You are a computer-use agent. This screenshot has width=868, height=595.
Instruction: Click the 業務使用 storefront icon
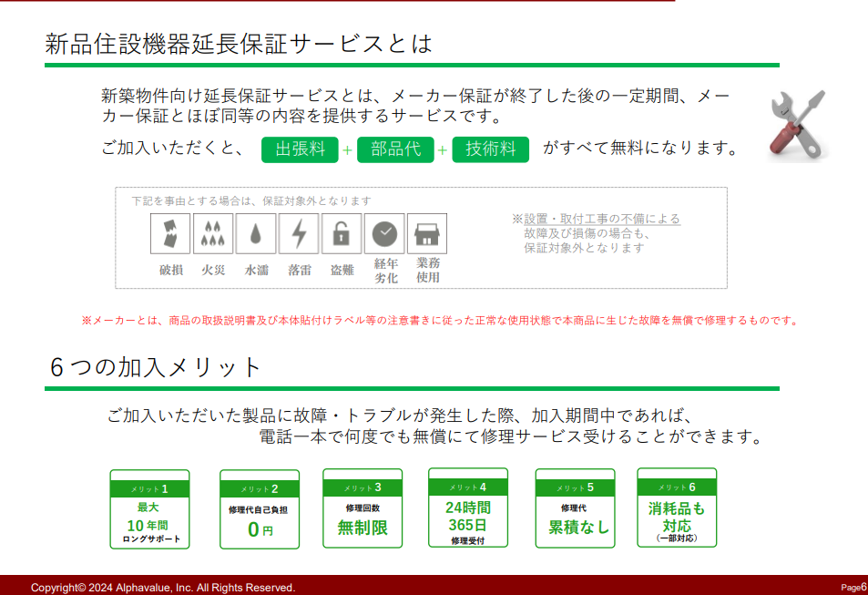pos(427,234)
